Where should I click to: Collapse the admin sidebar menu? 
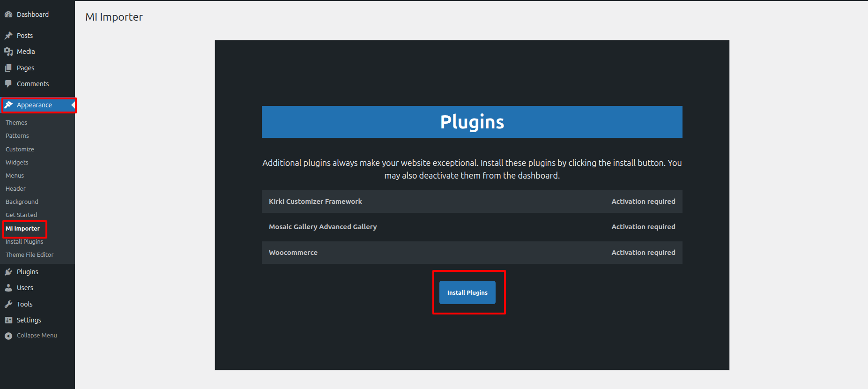pos(31,336)
